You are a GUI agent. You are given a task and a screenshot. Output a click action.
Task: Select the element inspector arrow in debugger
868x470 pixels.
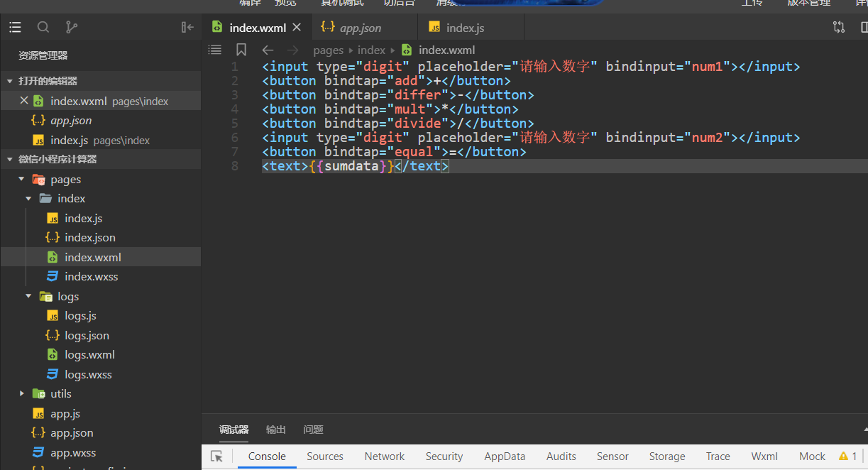[x=217, y=457]
